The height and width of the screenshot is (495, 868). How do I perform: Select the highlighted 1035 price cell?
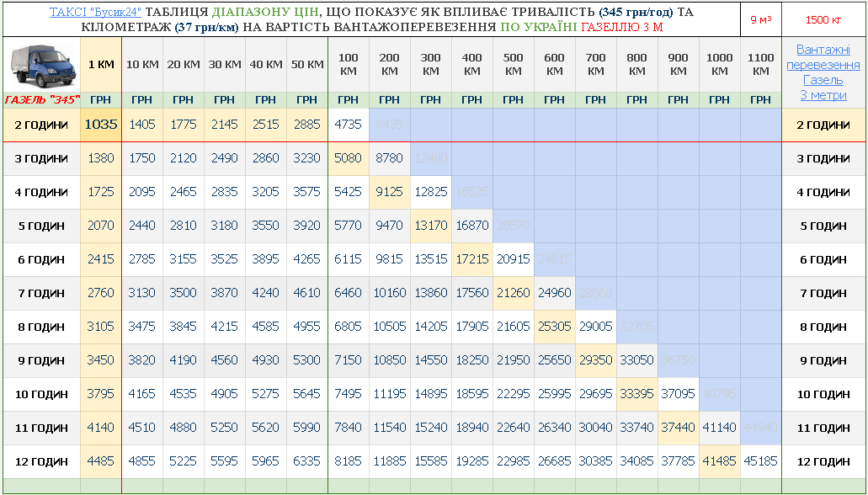[x=100, y=125]
